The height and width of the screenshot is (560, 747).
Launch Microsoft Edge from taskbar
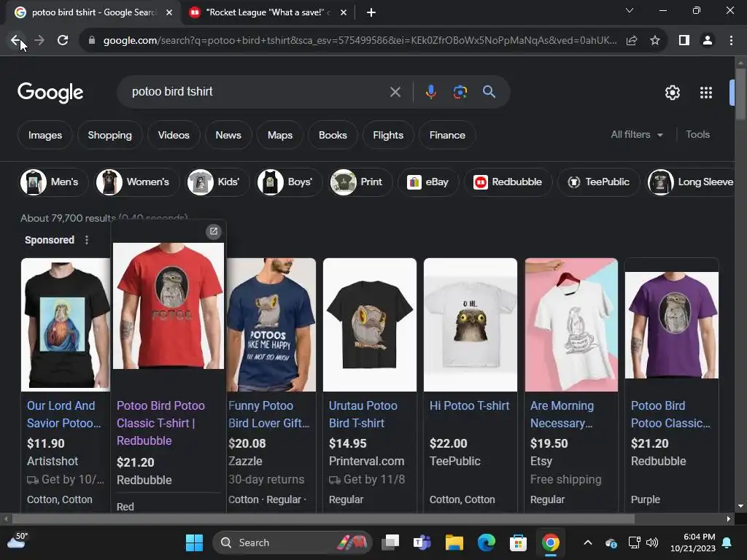487,542
